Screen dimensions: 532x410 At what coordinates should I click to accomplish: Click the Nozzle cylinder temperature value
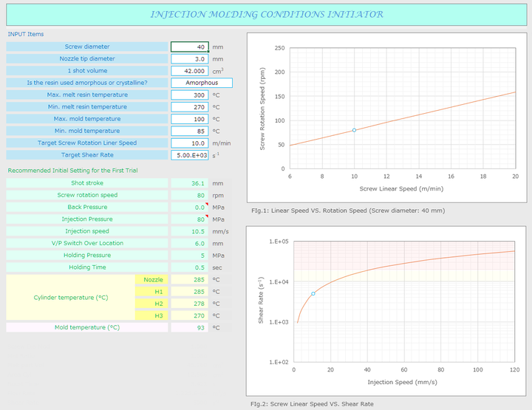tap(190, 280)
